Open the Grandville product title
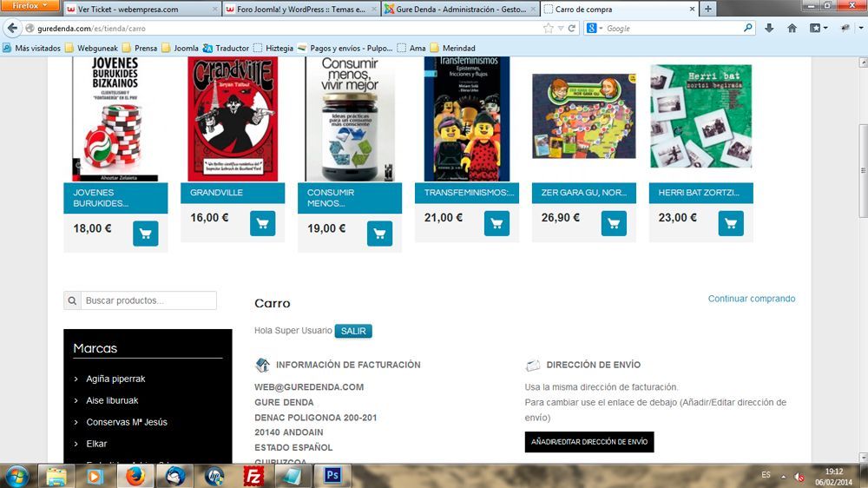The height and width of the screenshot is (488, 868). (216, 193)
